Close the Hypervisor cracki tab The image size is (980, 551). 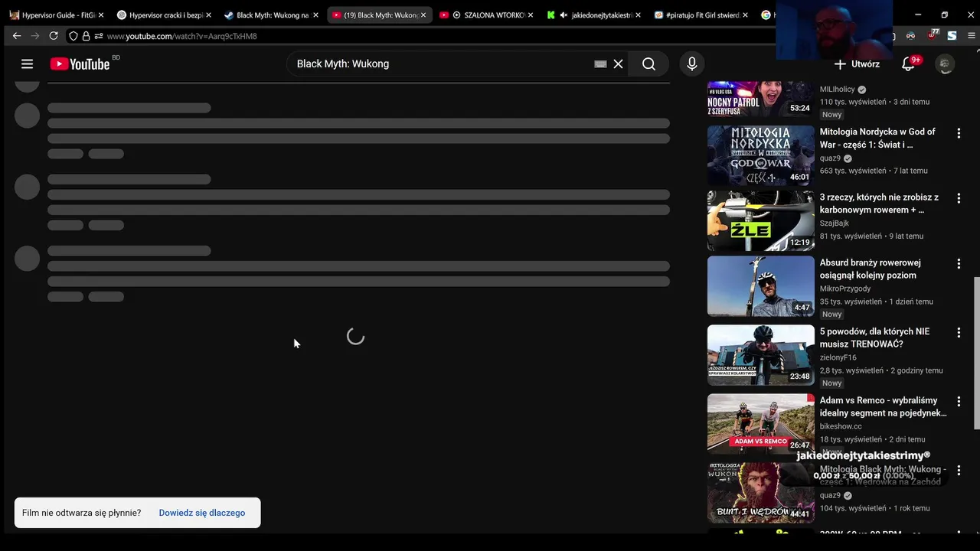coord(207,15)
